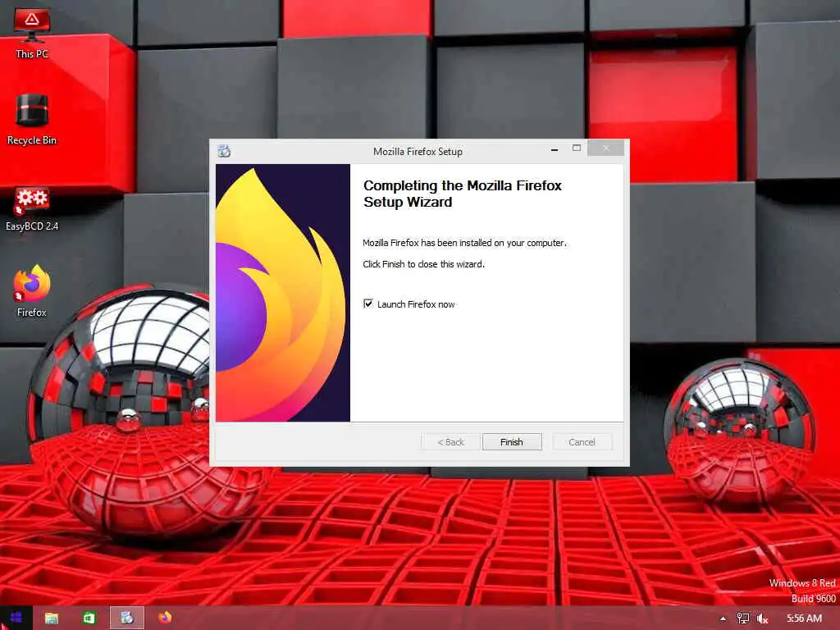This screenshot has height=630, width=840.
Task: Open the green Store taskbar icon
Action: pyautogui.click(x=89, y=619)
